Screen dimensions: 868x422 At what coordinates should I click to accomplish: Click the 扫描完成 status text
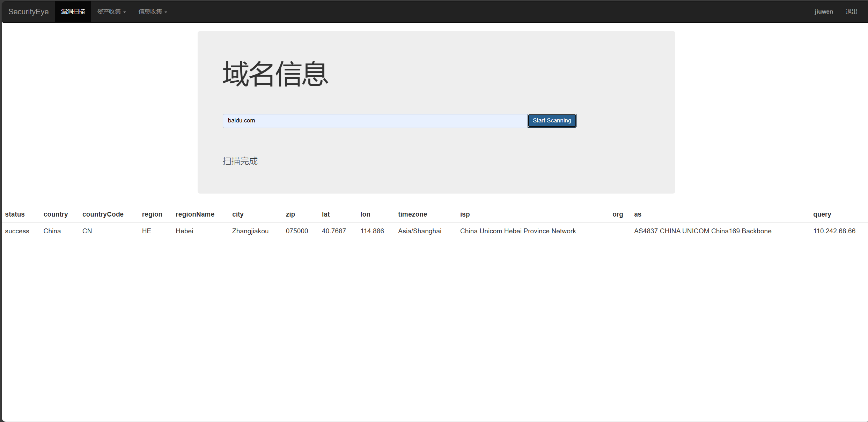[240, 161]
